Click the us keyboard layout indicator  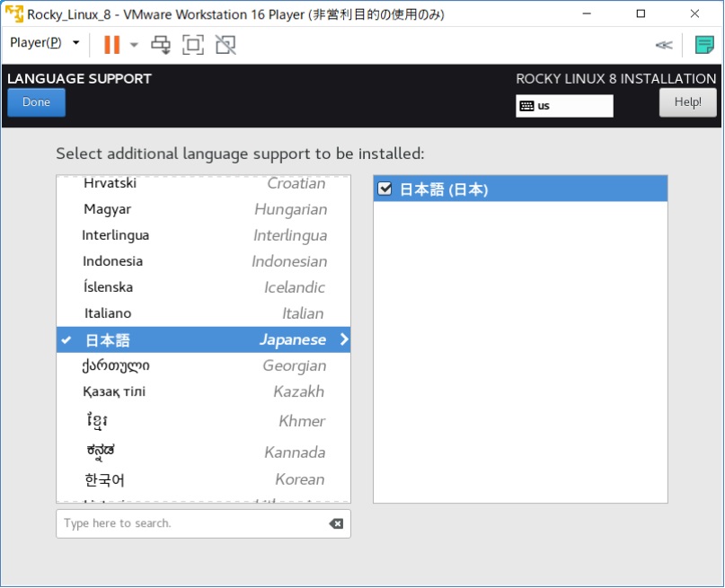564,105
